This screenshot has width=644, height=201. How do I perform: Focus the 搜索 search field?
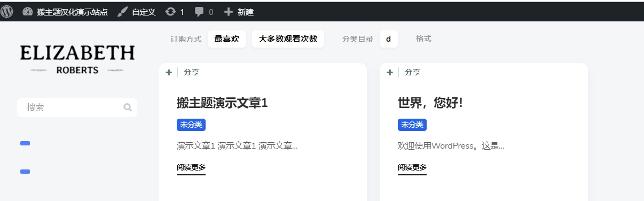[x=77, y=107]
